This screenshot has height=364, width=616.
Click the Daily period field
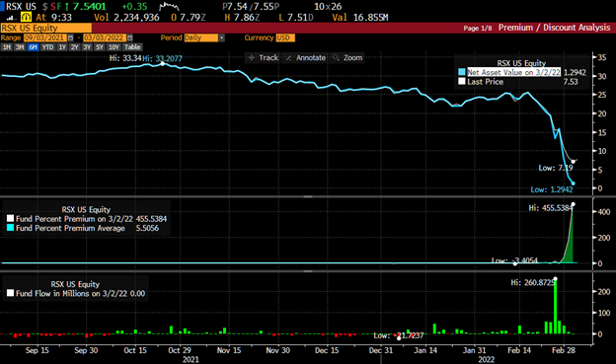[200, 37]
